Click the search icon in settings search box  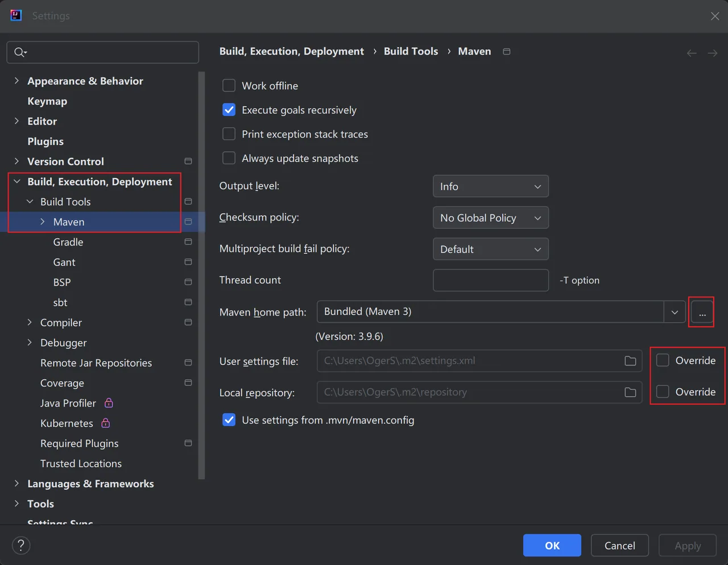20,52
